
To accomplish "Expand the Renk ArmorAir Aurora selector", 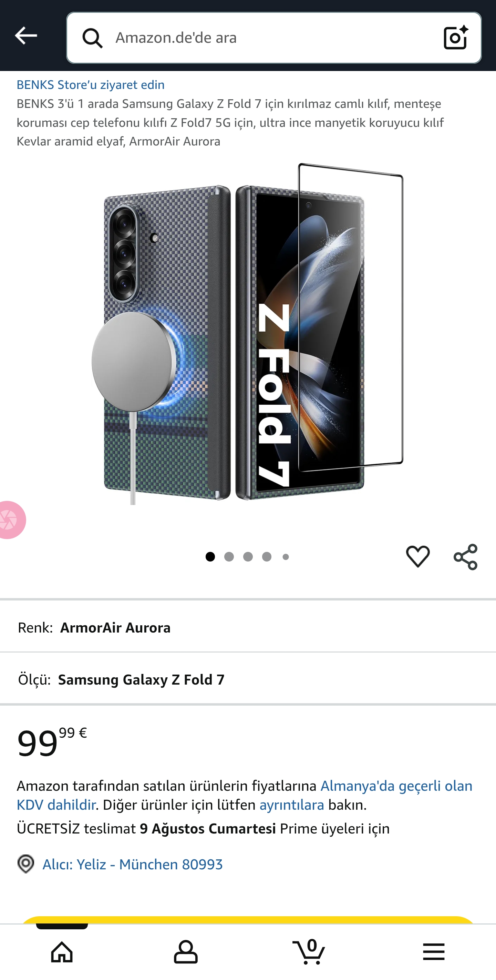I will coord(248,628).
